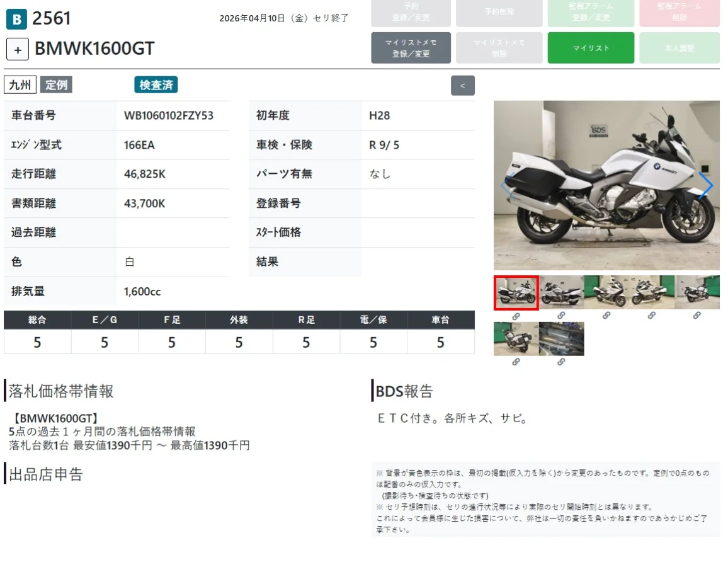Select the second motorcycle thumbnail
728x567 pixels.
pyautogui.click(x=561, y=292)
